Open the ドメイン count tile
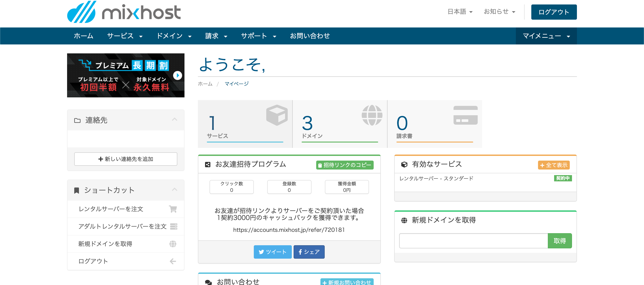The width and height of the screenshot is (644, 285). pos(340,124)
